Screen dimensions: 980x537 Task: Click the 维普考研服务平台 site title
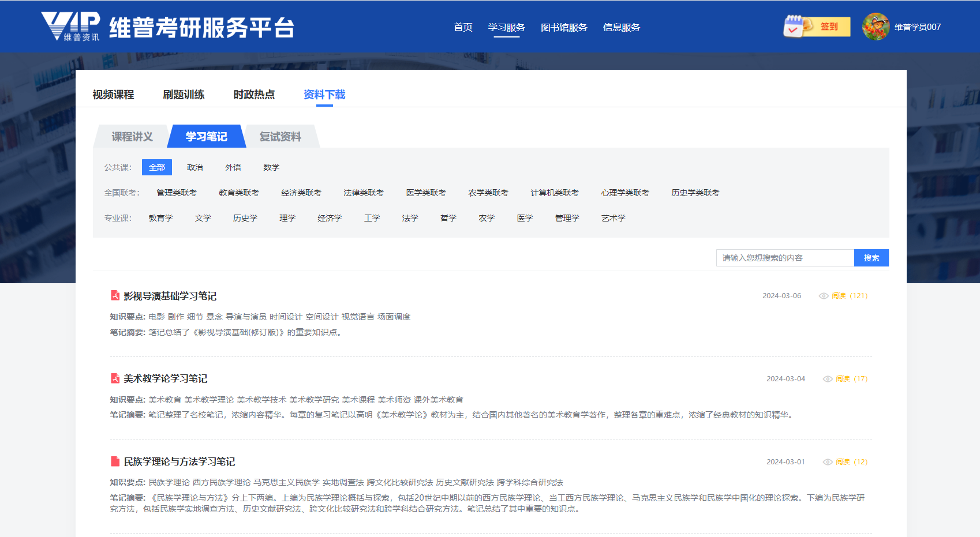pos(202,27)
